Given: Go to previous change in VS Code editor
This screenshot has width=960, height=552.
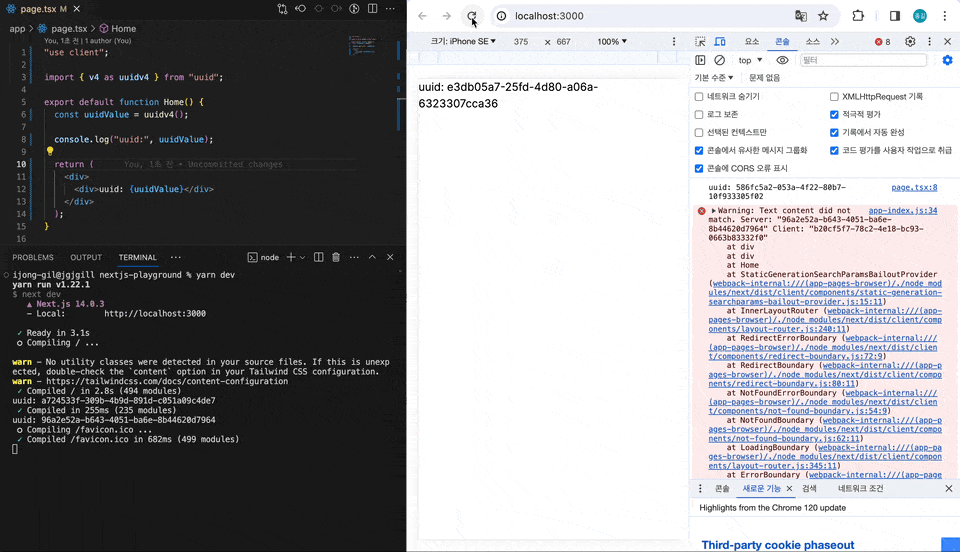Looking at the screenshot, I should click(x=300, y=9).
